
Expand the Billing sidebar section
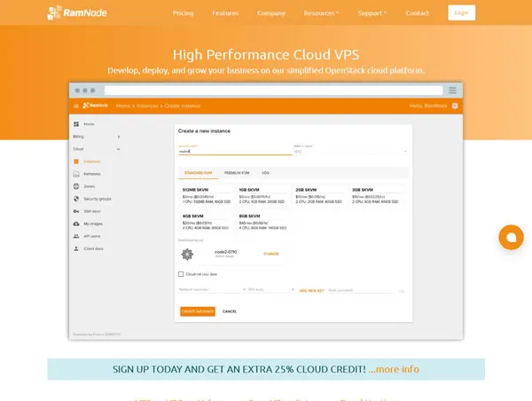coord(97,137)
